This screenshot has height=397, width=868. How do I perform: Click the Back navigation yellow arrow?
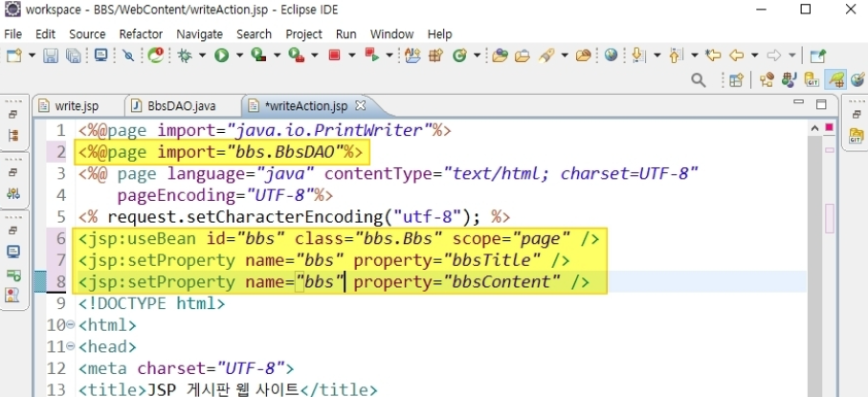click(736, 55)
